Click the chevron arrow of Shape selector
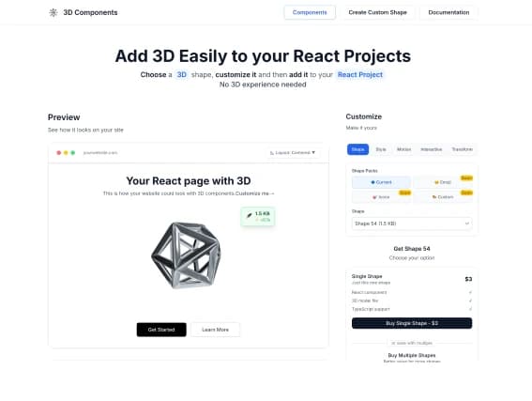Screen dimensions: 532x401 coord(467,224)
